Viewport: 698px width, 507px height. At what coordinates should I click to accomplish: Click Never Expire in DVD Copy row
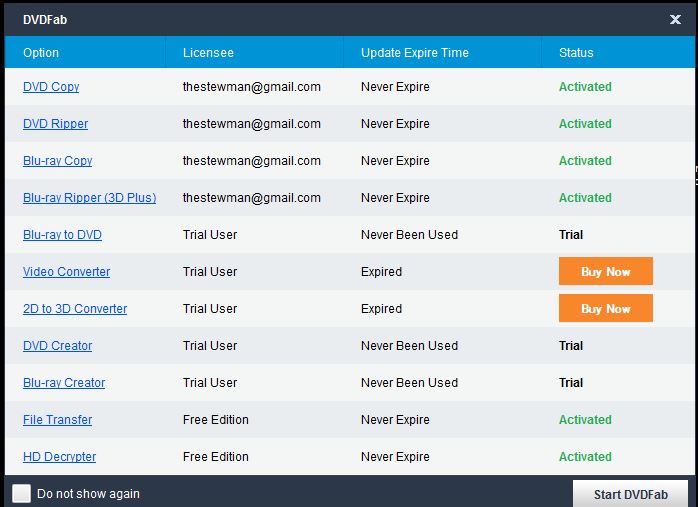pyautogui.click(x=395, y=87)
